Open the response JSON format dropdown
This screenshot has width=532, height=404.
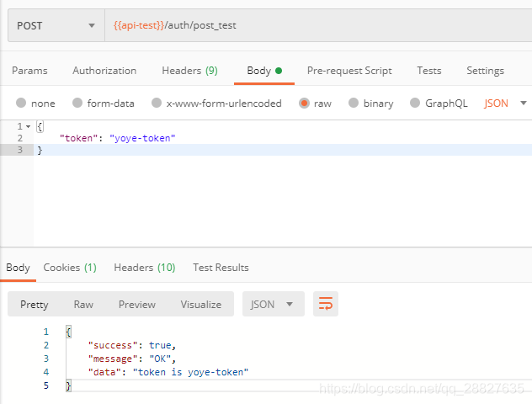click(x=273, y=304)
